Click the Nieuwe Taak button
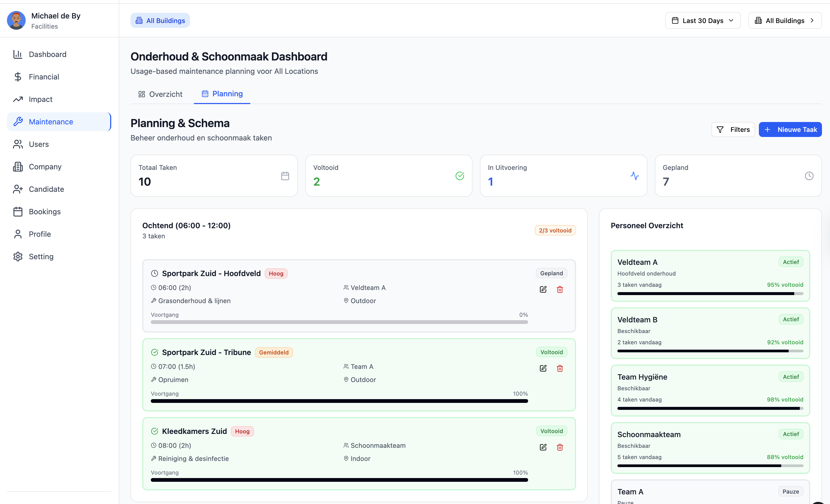Screen dimensions: 830x504 [790, 130]
